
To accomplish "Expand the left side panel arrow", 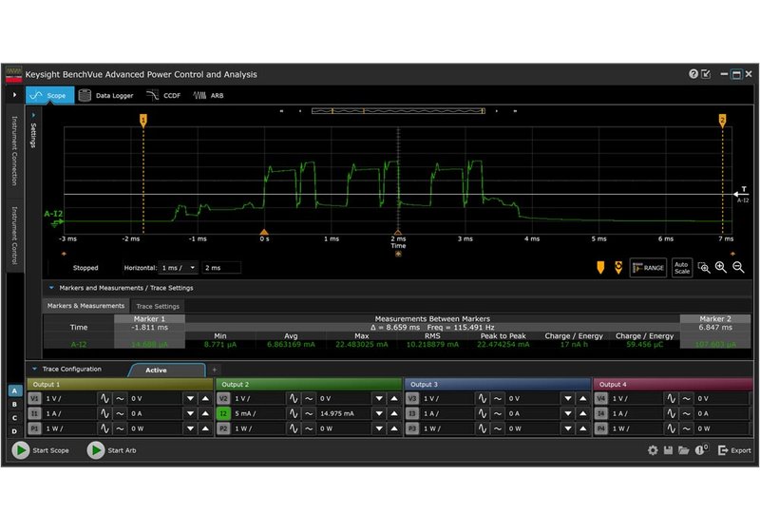I will click(x=14, y=94).
